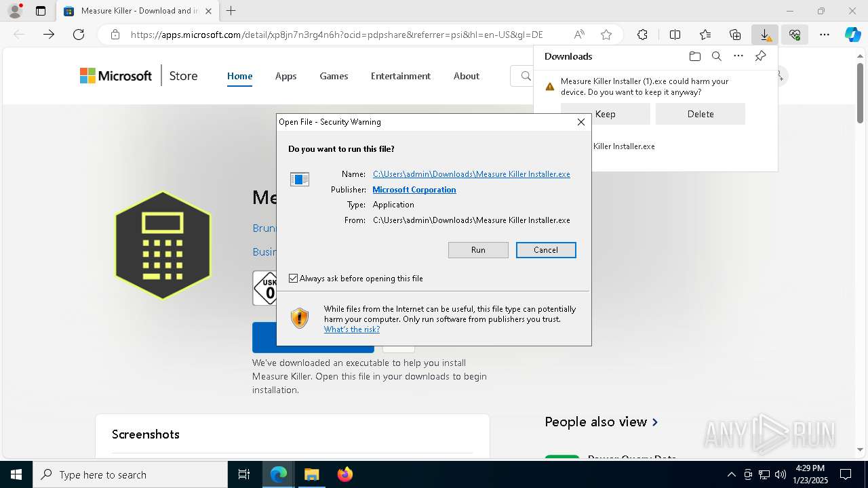Open Task View on the taskbar
Viewport: 868px width, 488px height.
244,474
